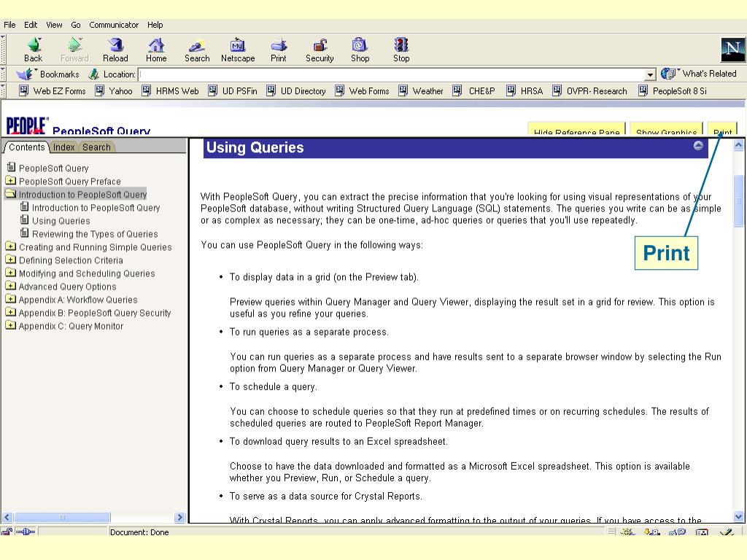Click the Location URL field
This screenshot has width=747, height=560.
pos(392,74)
